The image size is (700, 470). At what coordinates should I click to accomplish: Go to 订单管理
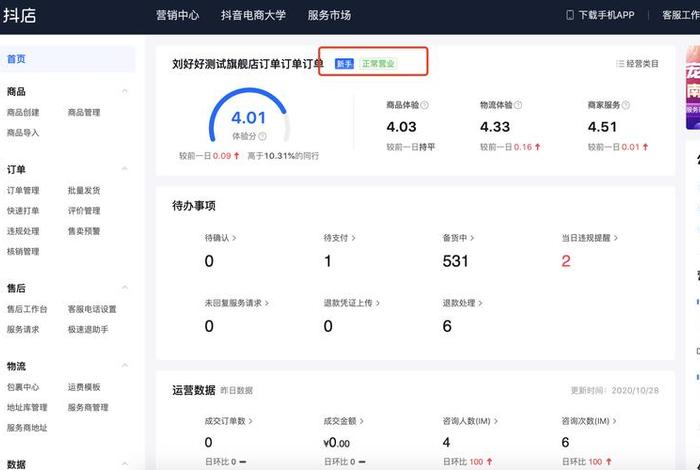23,190
